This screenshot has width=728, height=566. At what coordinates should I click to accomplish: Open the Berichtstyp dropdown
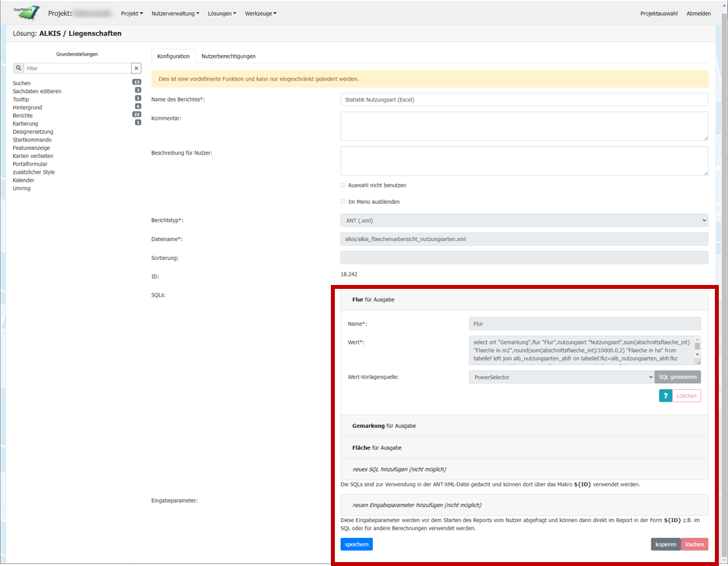click(x=524, y=221)
